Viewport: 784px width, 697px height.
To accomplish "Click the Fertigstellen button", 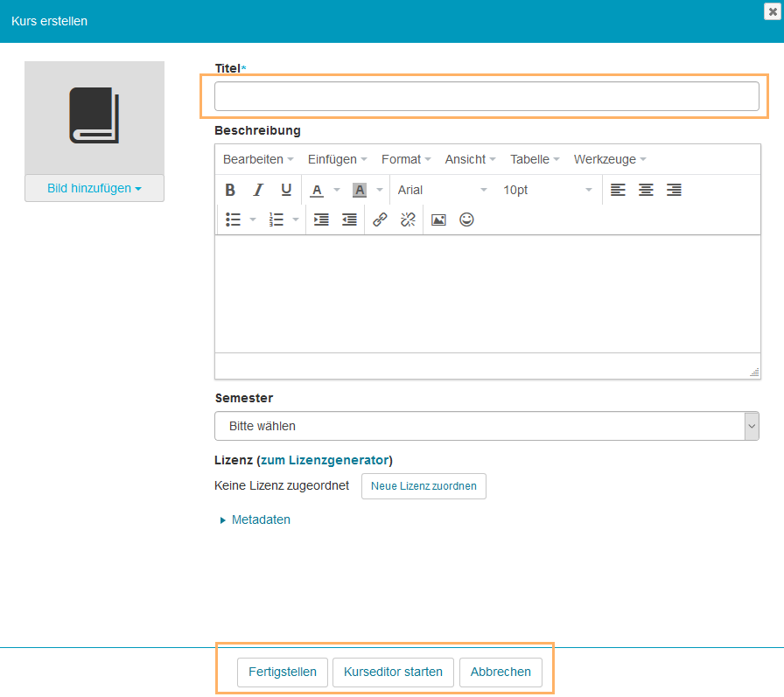I will [283, 672].
